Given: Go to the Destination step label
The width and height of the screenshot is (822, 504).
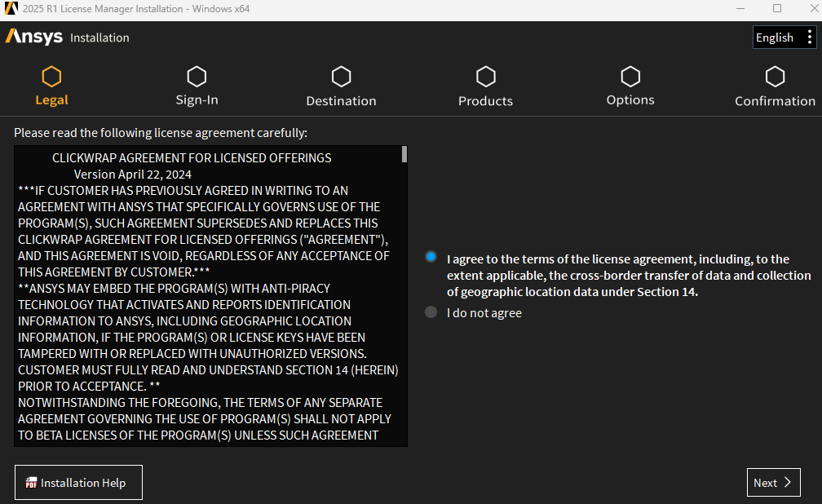Looking at the screenshot, I should [x=341, y=100].
